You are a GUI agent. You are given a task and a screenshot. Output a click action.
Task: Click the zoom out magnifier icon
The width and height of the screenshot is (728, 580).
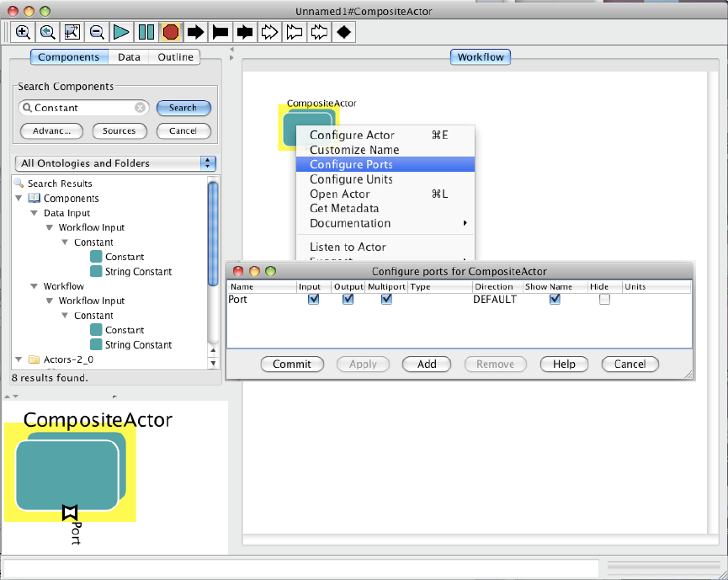click(97, 32)
